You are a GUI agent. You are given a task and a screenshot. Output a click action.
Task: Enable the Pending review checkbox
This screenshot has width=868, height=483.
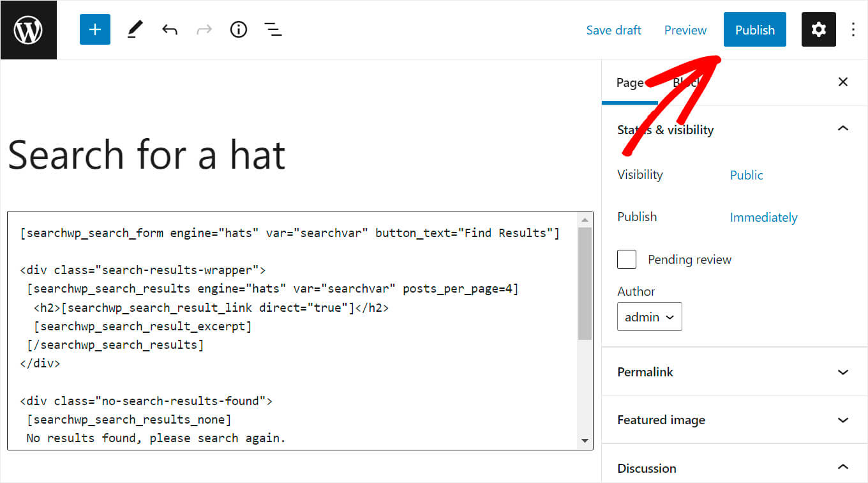tap(627, 259)
